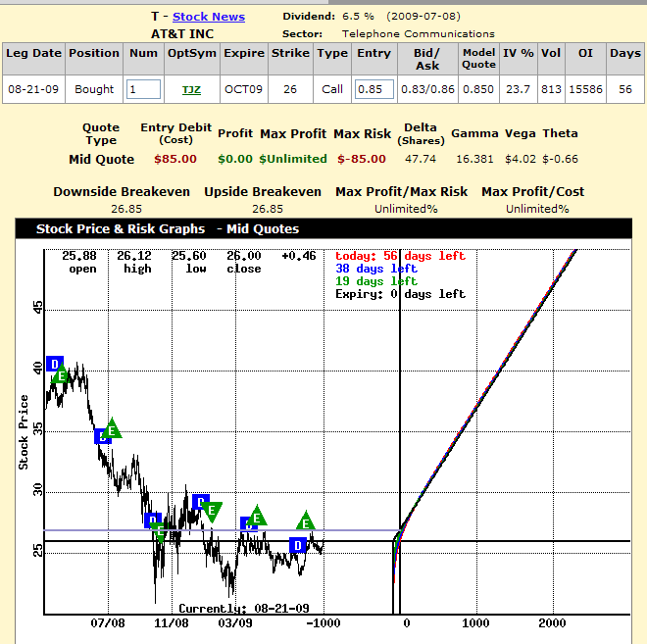This screenshot has height=644, width=647.
Task: Click the green E triangle near 35
Action: [112, 428]
